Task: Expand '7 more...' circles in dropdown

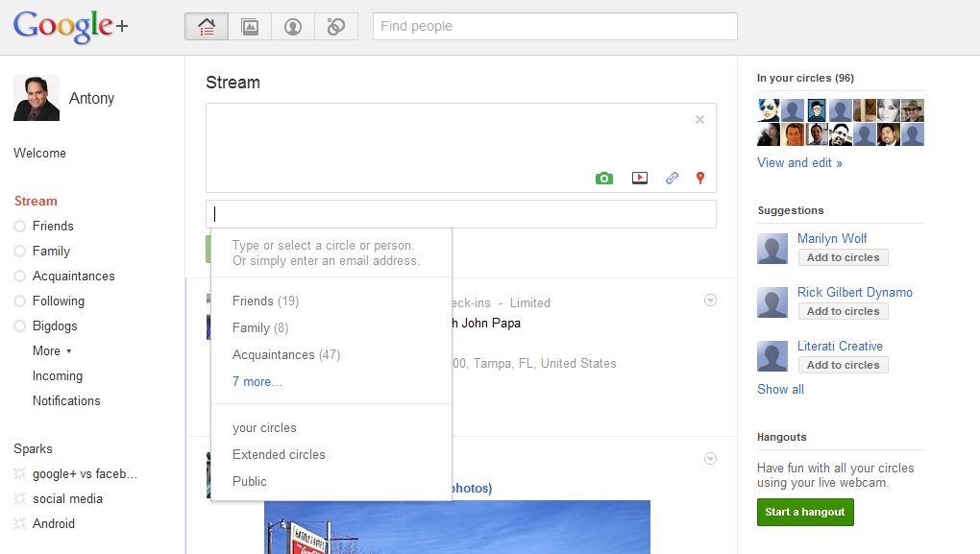Action: [x=257, y=382]
